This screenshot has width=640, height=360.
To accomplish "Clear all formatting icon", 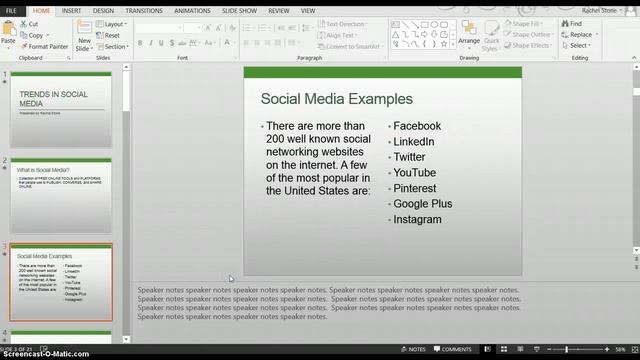I will [x=232, y=28].
